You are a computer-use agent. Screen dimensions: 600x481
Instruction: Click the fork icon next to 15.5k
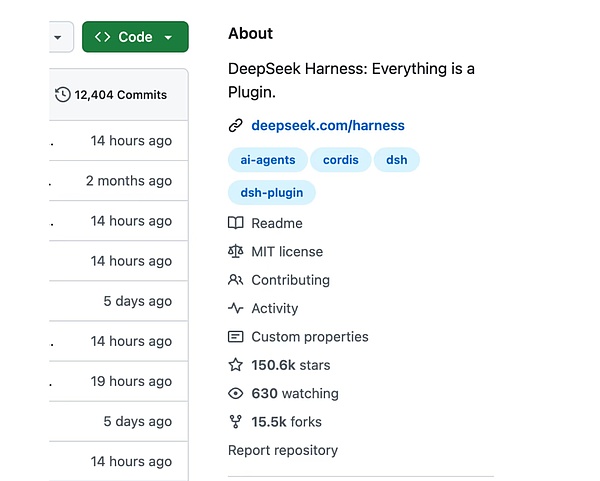tap(235, 422)
